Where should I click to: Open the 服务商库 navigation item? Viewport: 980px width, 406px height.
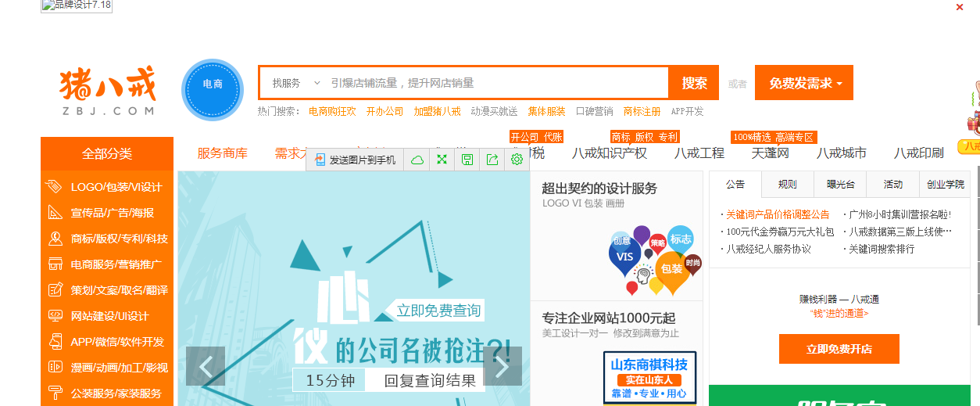tap(222, 153)
